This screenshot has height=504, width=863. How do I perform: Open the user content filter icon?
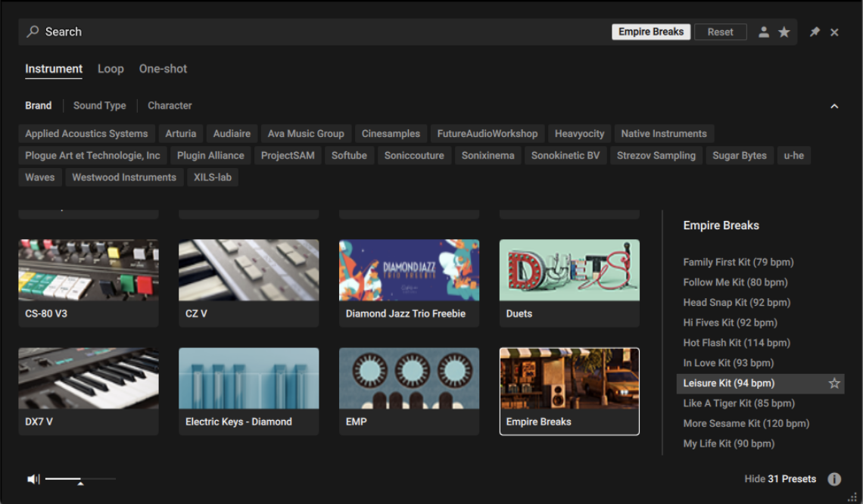click(x=764, y=32)
